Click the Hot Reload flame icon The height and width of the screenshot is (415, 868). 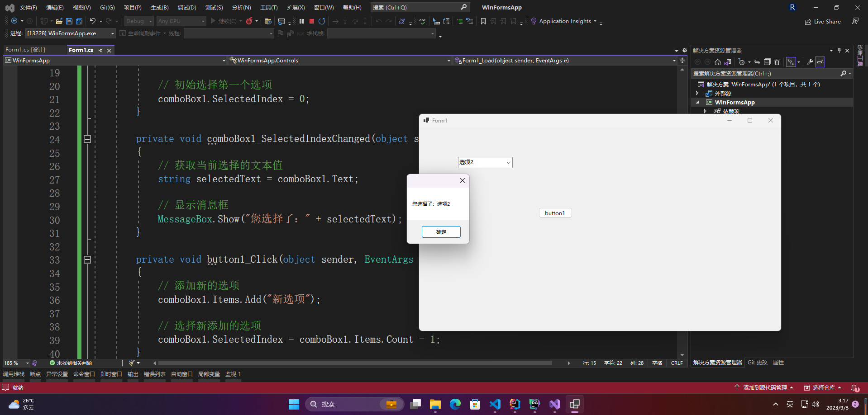[249, 21]
